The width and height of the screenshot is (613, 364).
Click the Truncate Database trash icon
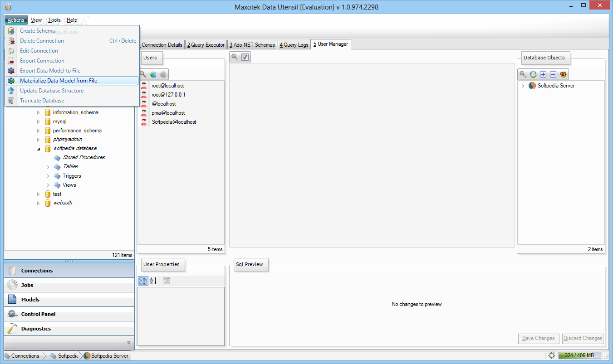[x=11, y=101]
